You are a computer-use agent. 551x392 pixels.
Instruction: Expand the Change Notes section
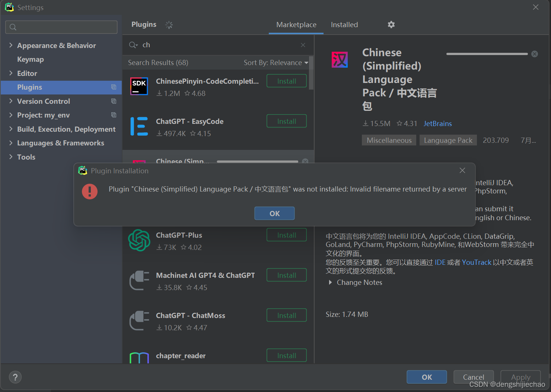(330, 282)
